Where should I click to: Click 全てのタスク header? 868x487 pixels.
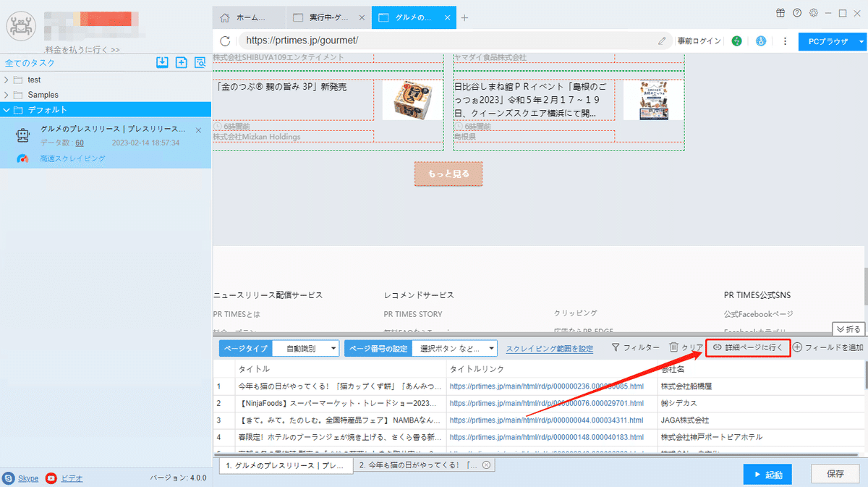point(30,64)
